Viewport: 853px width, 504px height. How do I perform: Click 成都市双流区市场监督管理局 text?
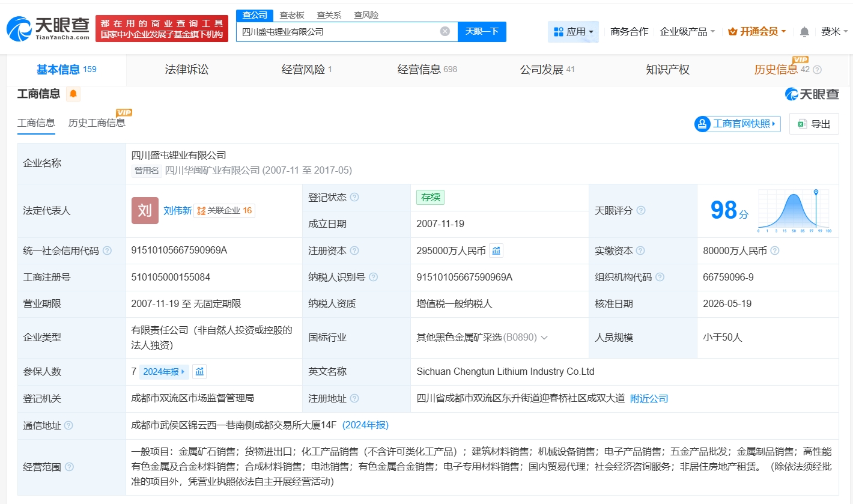(192, 398)
